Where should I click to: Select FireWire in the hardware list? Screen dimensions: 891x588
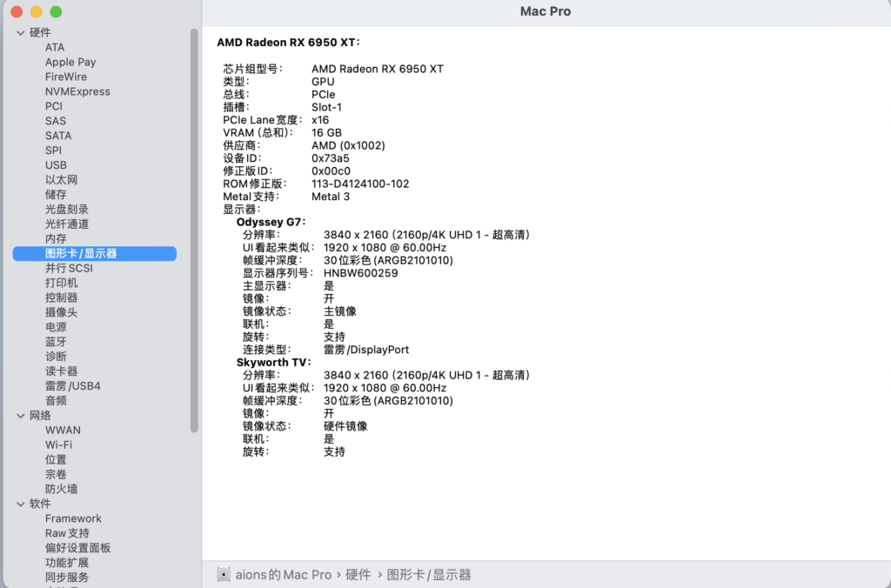(x=66, y=77)
